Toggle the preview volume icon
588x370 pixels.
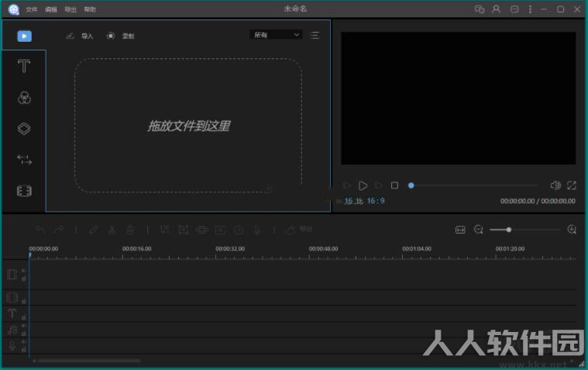pyautogui.click(x=555, y=185)
